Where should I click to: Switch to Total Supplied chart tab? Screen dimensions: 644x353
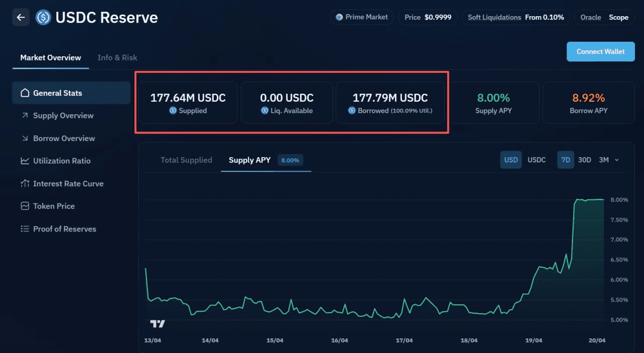186,160
